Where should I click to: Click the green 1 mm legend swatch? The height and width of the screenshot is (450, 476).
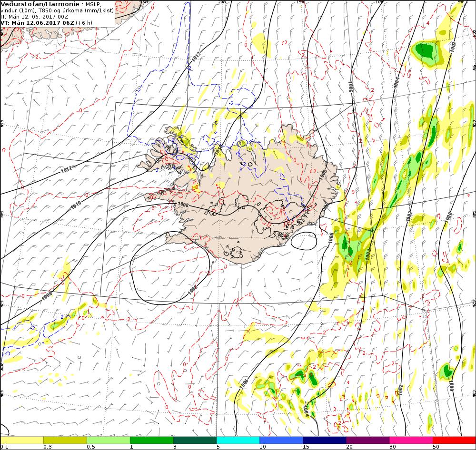point(151,440)
